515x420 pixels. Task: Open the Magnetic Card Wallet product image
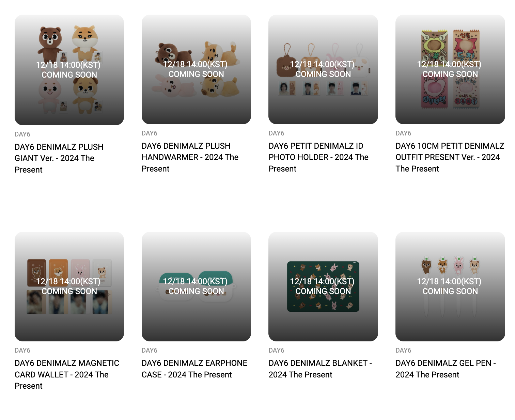(69, 287)
